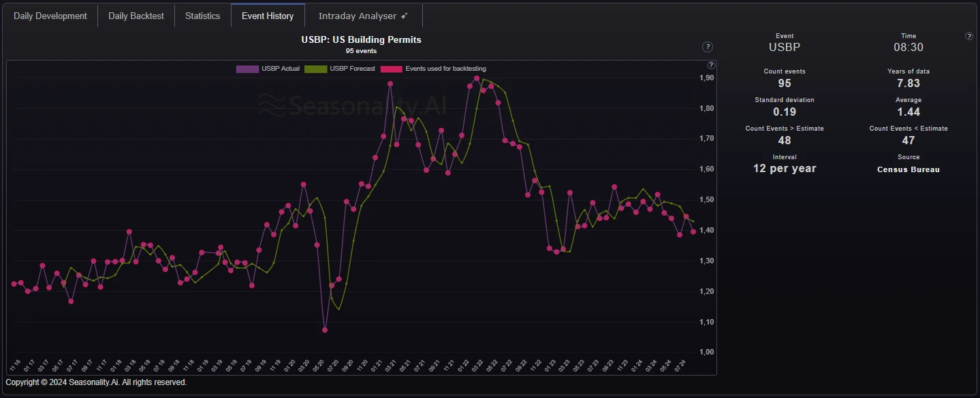Click the rocket icon on Intraday Analyser tab
The height and width of the screenshot is (398, 980).
pos(404,16)
